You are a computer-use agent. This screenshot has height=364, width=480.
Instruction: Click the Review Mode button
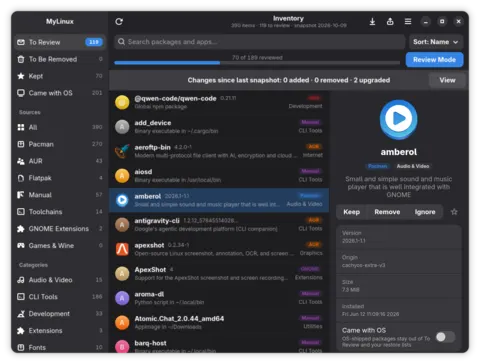[434, 60]
